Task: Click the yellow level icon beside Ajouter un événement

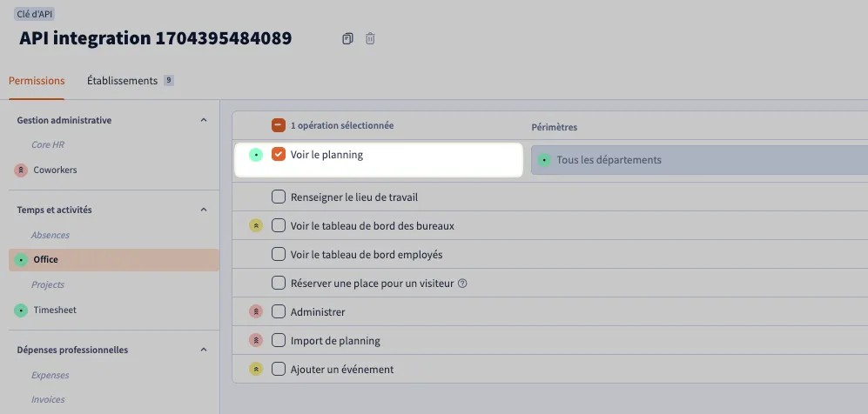Action: (x=256, y=370)
